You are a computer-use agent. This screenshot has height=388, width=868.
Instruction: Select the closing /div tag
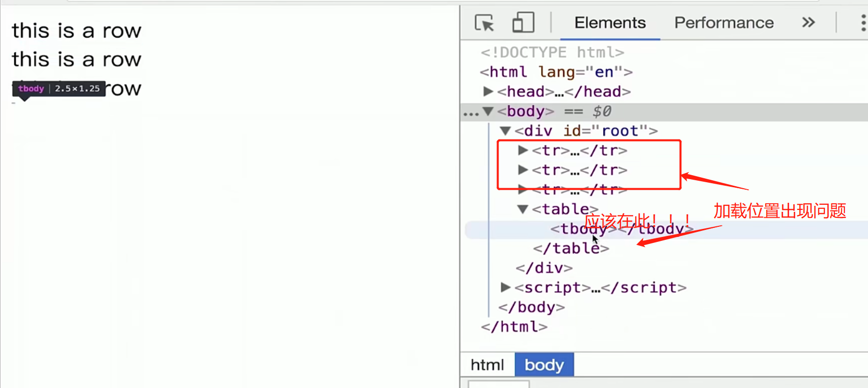544,268
